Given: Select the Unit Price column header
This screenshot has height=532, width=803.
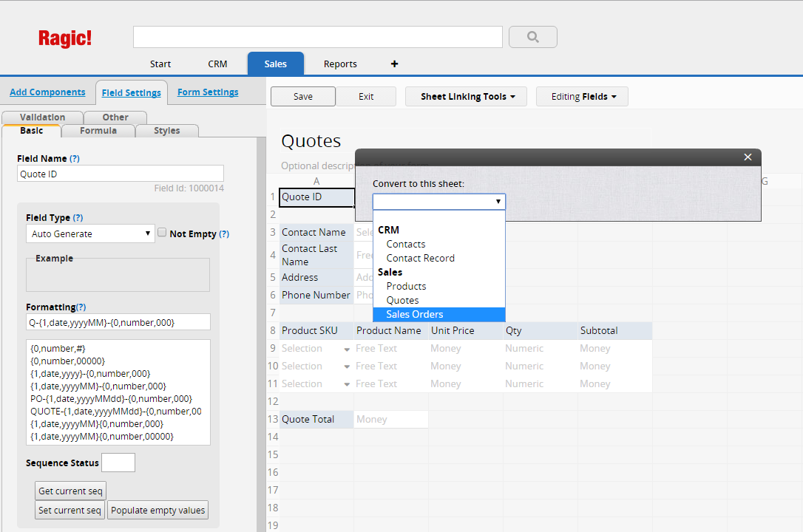Looking at the screenshot, I should click(x=466, y=330).
